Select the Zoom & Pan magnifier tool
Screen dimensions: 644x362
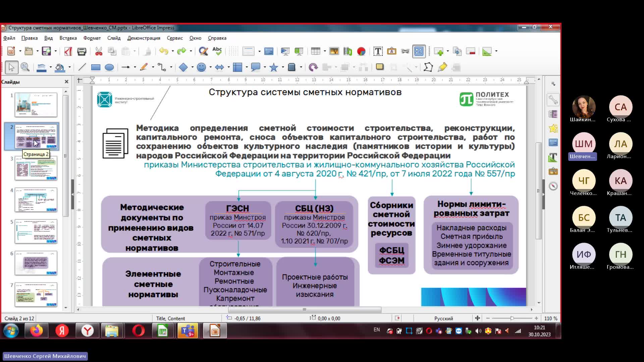[x=25, y=67]
